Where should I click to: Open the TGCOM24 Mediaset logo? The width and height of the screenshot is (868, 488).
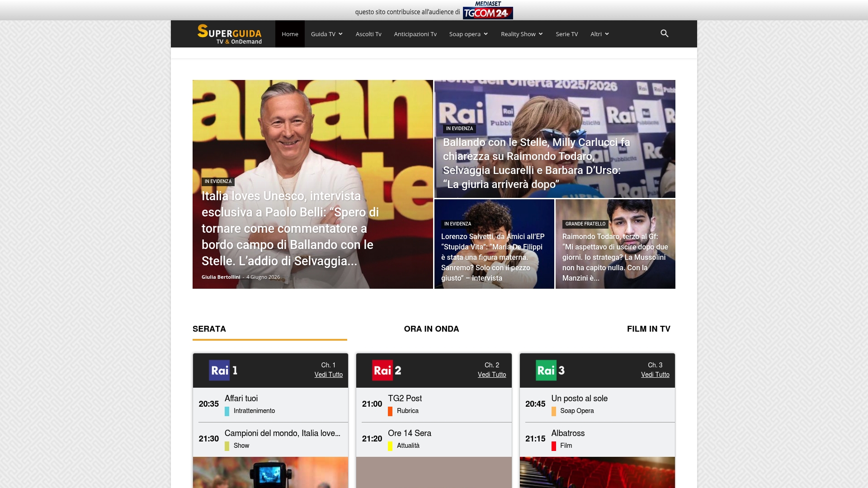click(x=488, y=10)
